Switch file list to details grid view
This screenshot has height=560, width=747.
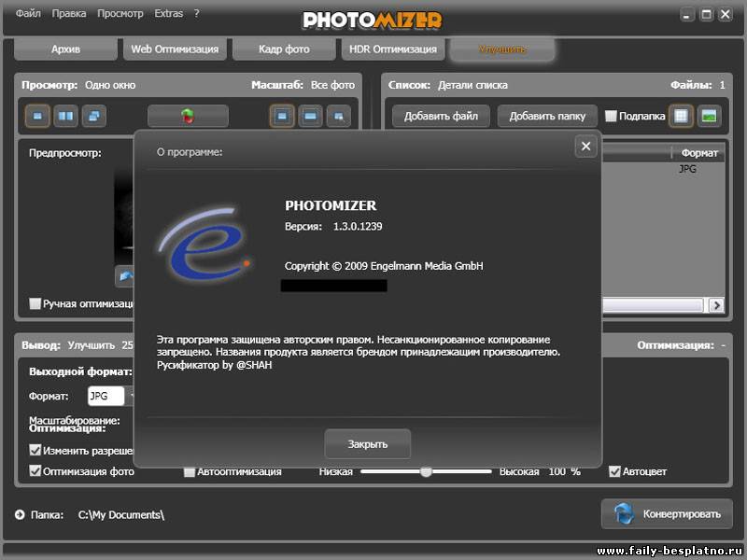pyautogui.click(x=681, y=116)
